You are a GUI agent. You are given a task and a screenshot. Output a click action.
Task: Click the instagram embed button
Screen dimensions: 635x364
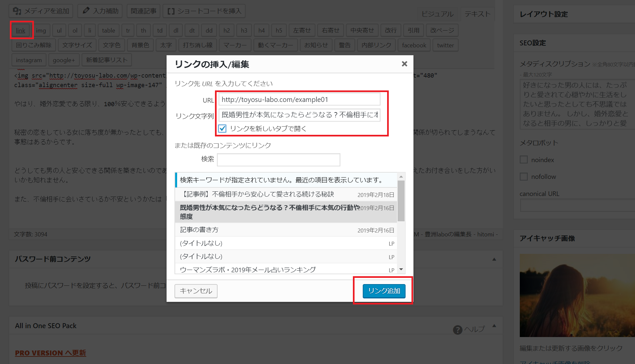click(x=29, y=60)
